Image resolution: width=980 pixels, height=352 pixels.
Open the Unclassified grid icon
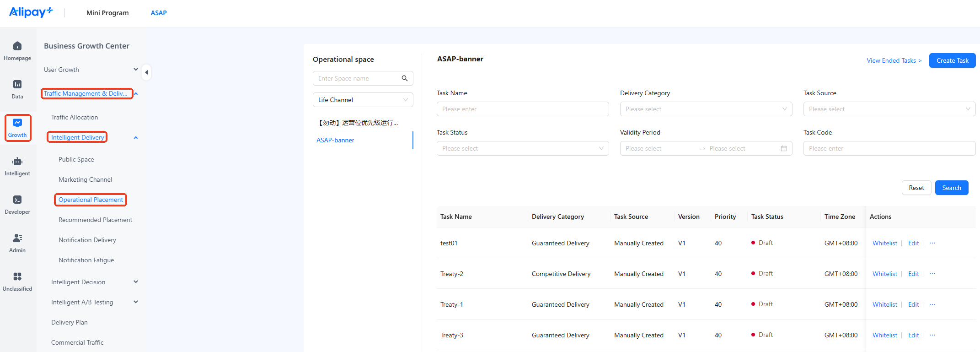[17, 276]
